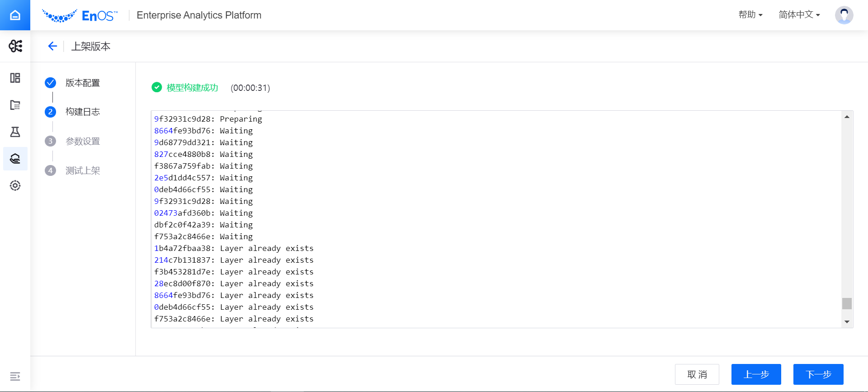Click the log scrollbar thumb
The image size is (868, 392).
point(847,303)
